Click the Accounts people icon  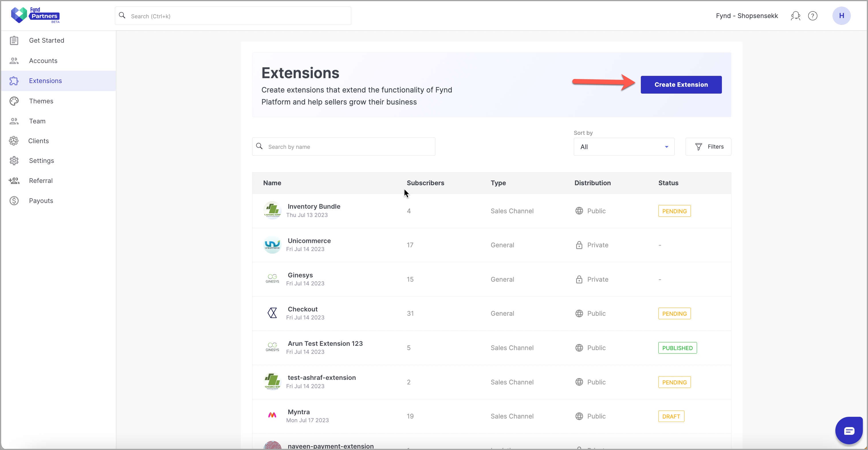pos(14,61)
